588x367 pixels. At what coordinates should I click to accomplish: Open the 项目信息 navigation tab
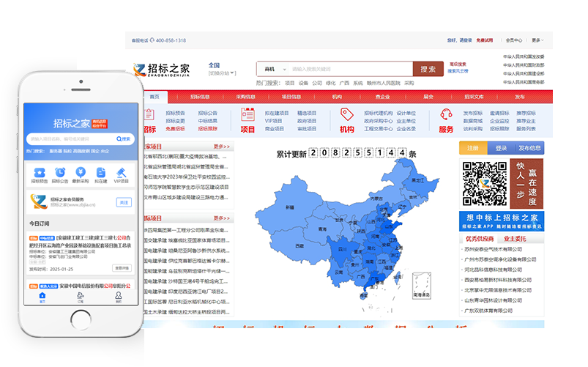[x=291, y=97]
